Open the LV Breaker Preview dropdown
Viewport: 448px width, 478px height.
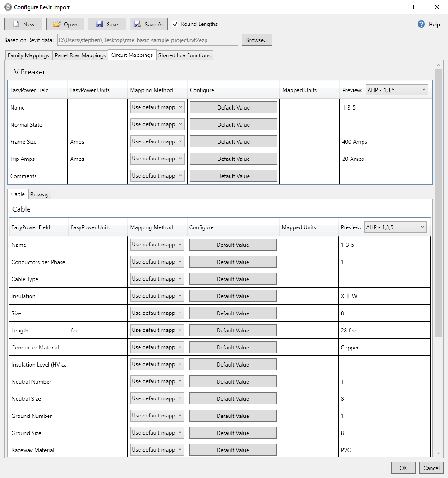coord(397,90)
